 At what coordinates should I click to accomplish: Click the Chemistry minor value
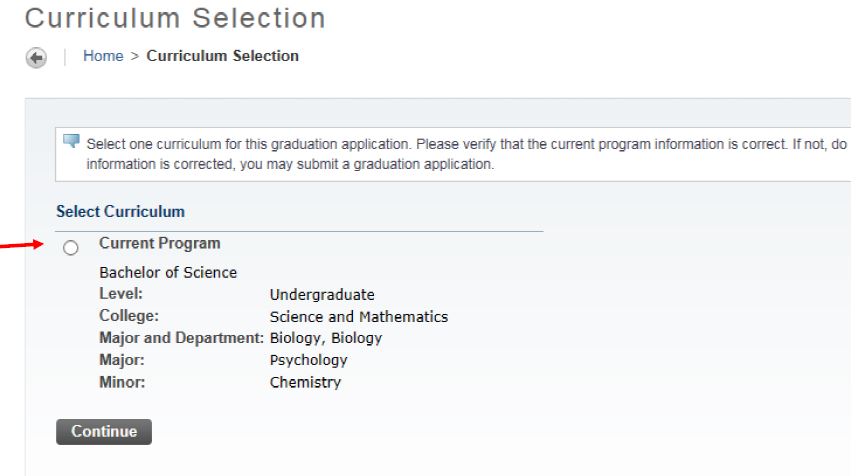305,382
